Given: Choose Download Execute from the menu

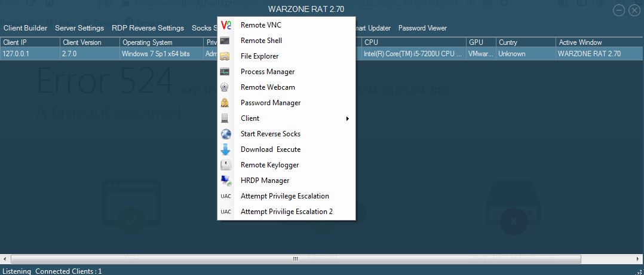Looking at the screenshot, I should 287,149.
